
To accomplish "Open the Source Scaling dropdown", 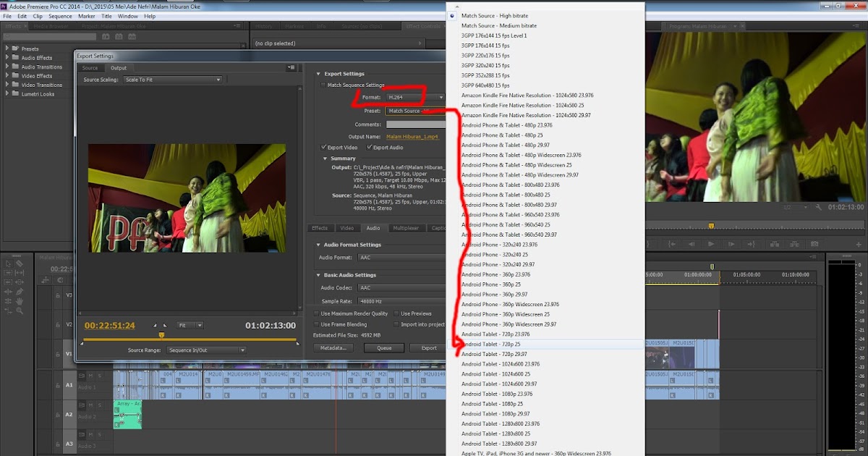I will point(172,80).
